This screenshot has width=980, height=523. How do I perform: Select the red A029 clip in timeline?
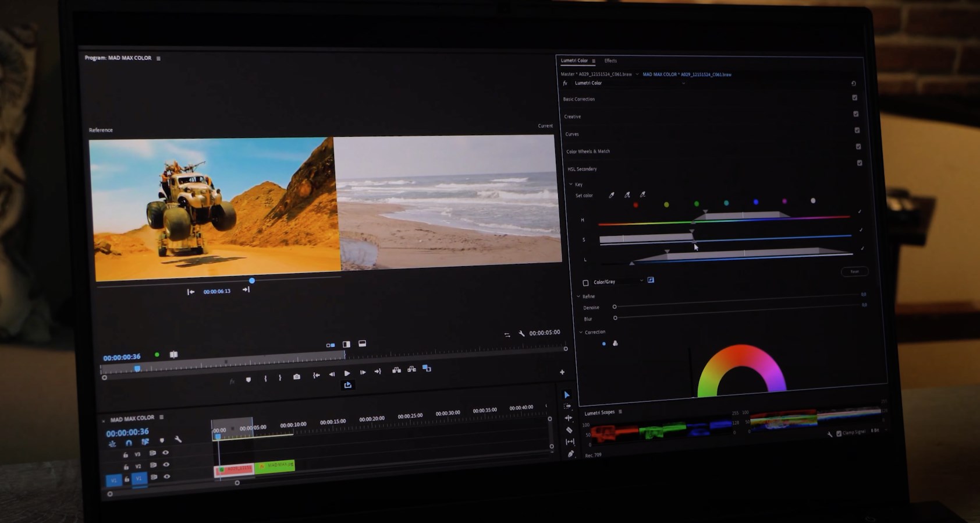point(234,469)
